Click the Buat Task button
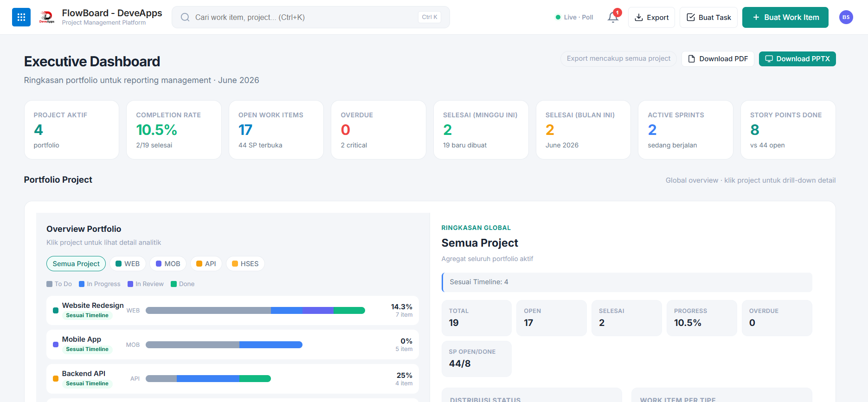 click(708, 17)
